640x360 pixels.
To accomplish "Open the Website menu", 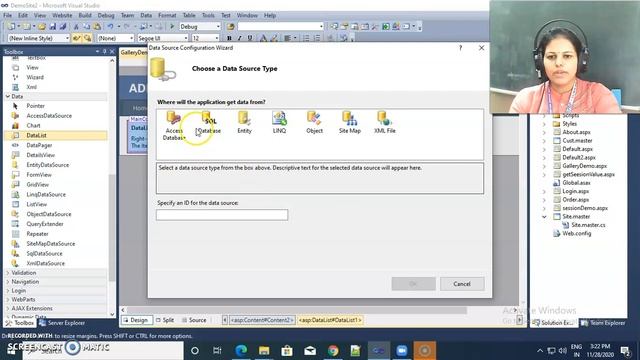I will (x=62, y=15).
